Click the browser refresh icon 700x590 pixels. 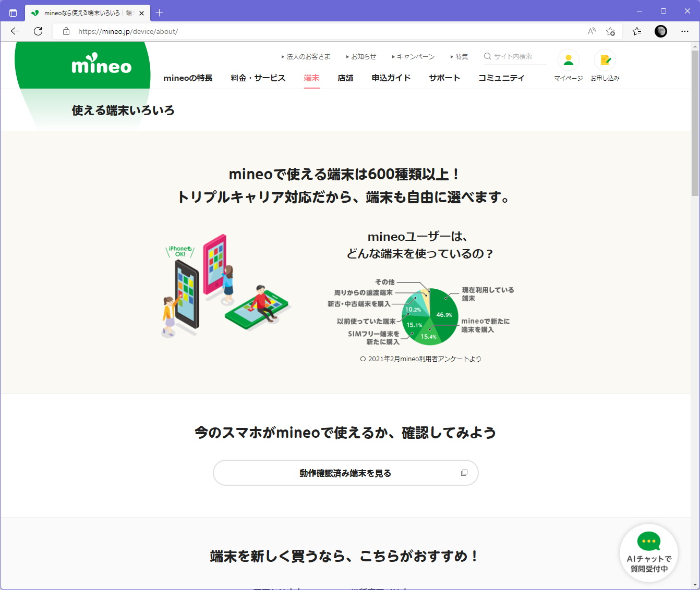click(x=38, y=31)
